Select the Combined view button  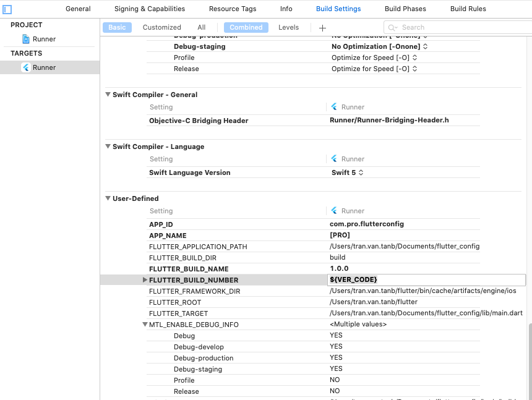click(246, 28)
